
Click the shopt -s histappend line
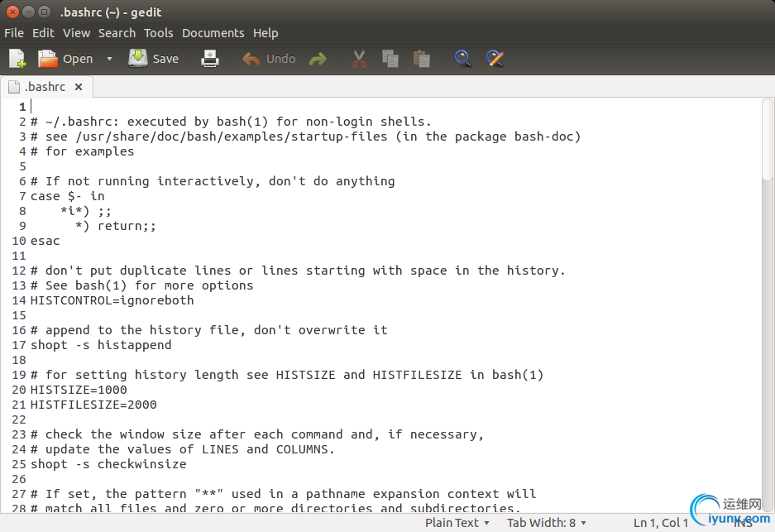(101, 345)
